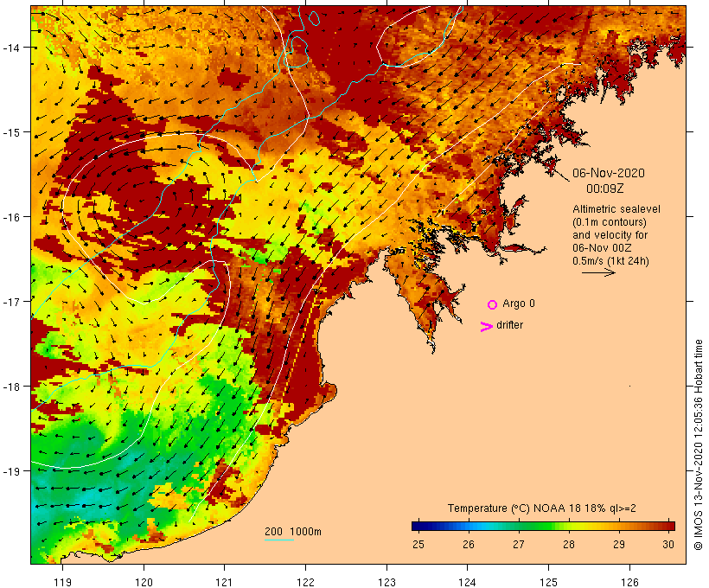The width and height of the screenshot is (709, 588).
Task: Click colorbar tick label 26
Action: point(469,544)
